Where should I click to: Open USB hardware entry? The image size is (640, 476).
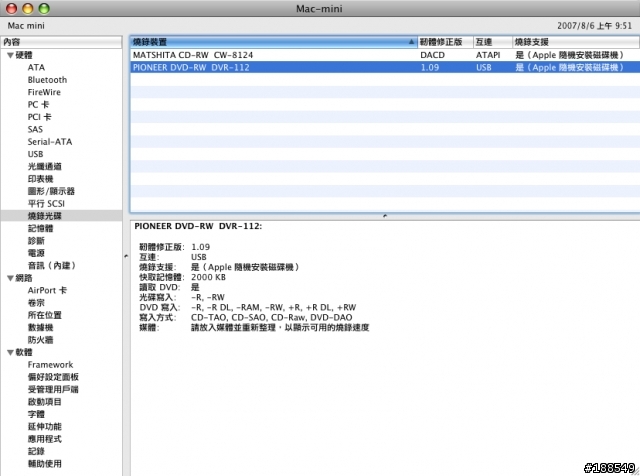(35, 154)
